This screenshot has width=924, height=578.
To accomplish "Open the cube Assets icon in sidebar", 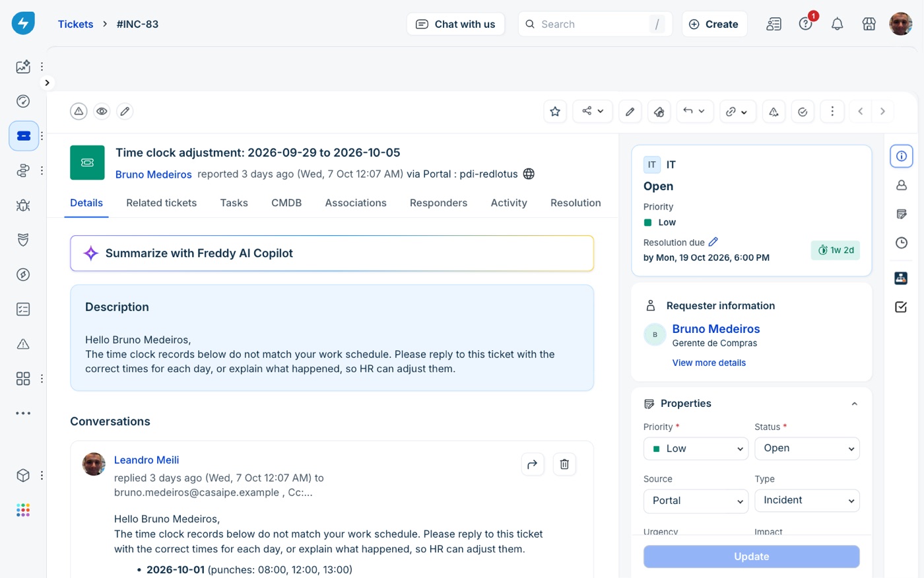I will tap(23, 476).
